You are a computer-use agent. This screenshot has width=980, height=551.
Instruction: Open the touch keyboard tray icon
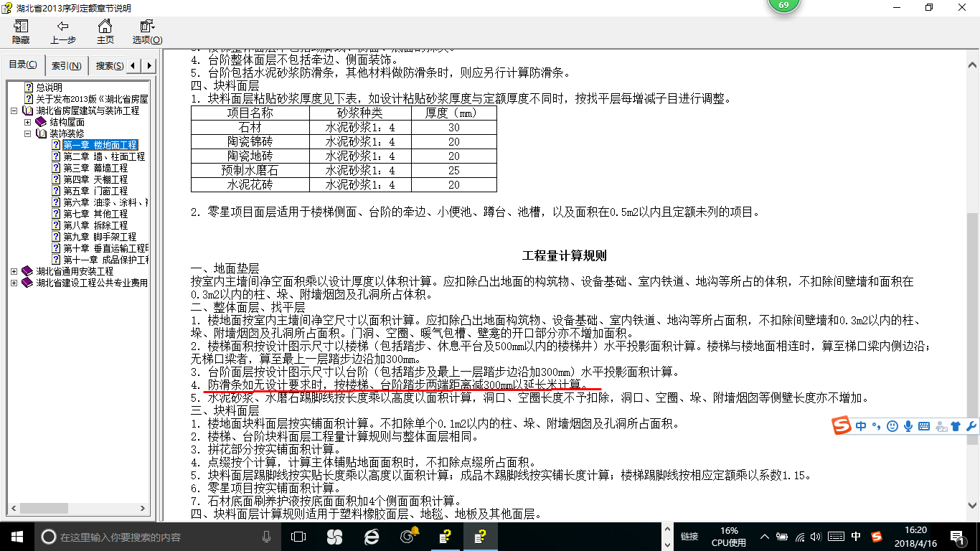[836, 537]
